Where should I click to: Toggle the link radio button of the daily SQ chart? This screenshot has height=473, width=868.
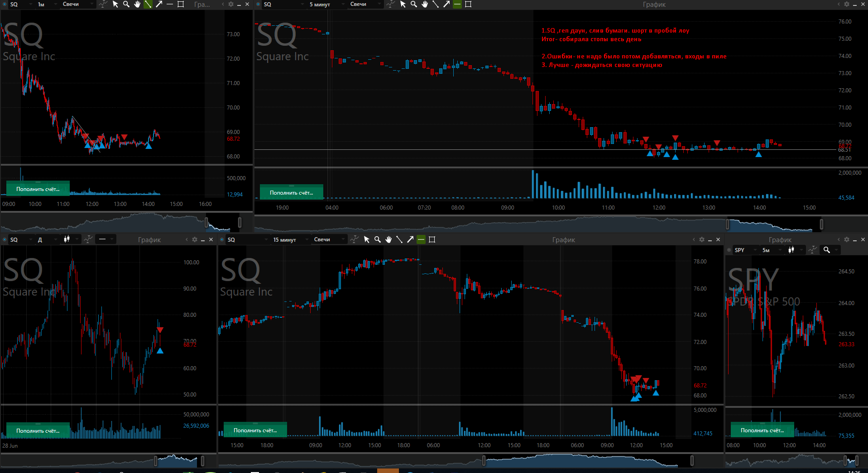point(5,239)
